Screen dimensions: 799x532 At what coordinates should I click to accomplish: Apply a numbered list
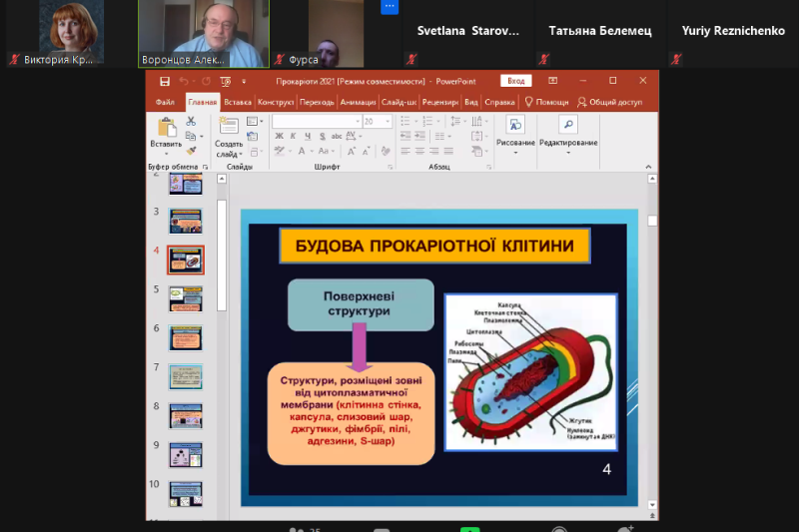pyautogui.click(x=427, y=121)
